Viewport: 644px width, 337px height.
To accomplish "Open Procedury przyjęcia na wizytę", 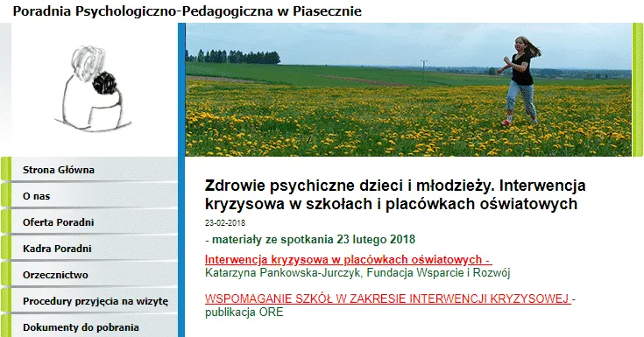I will pyautogui.click(x=89, y=301).
